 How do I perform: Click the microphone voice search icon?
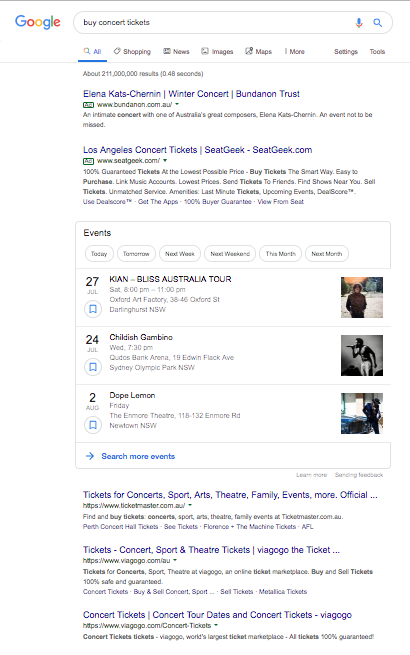tap(359, 23)
